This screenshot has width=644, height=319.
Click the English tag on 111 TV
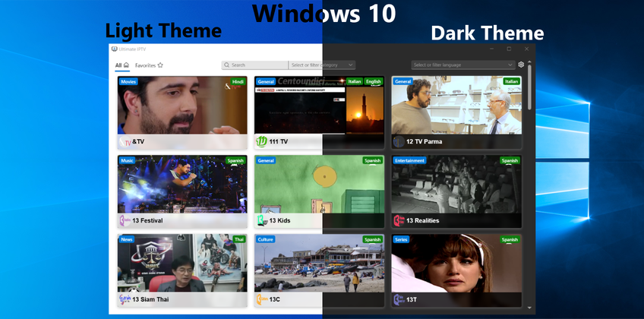[x=374, y=82]
